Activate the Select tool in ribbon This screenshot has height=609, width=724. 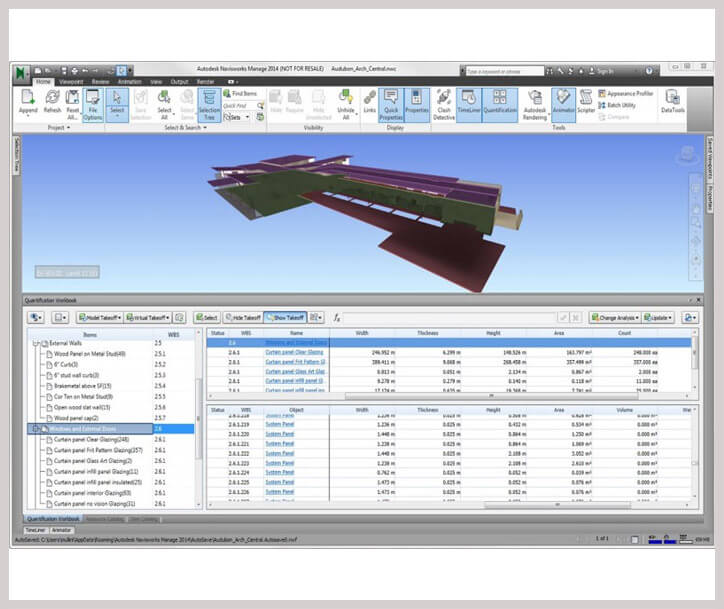pyautogui.click(x=117, y=105)
